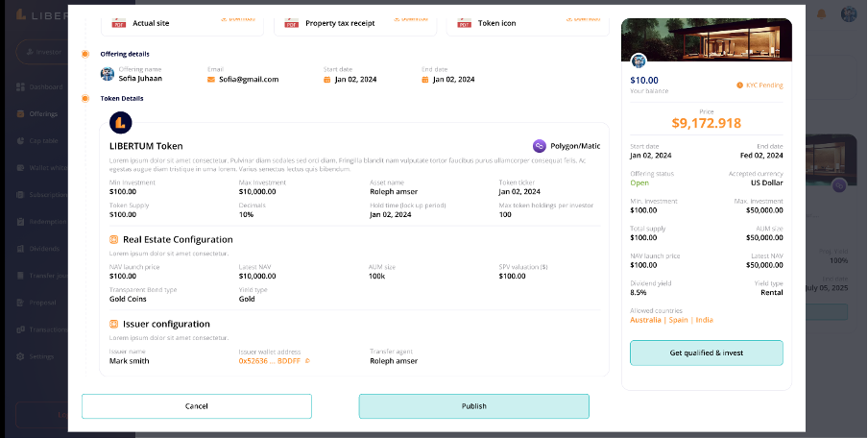Screen dimensions: 868x438
Task: Click Get qualified & invest button
Action: (706, 353)
